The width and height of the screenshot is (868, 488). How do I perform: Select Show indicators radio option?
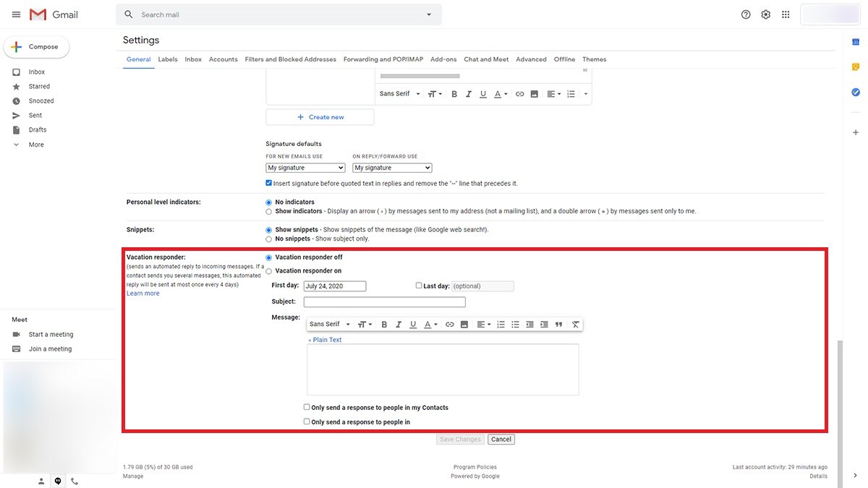(x=269, y=212)
